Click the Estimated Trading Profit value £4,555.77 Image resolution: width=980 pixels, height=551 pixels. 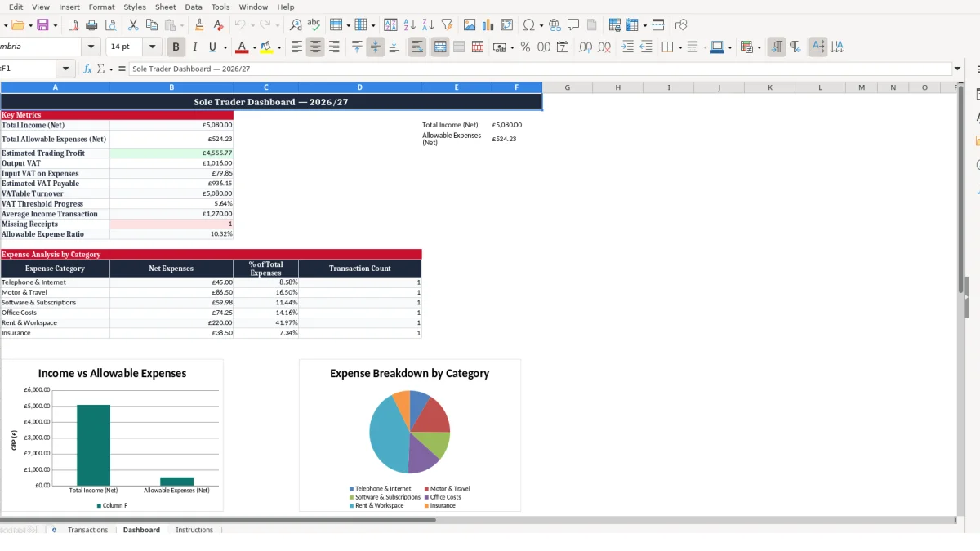click(171, 153)
